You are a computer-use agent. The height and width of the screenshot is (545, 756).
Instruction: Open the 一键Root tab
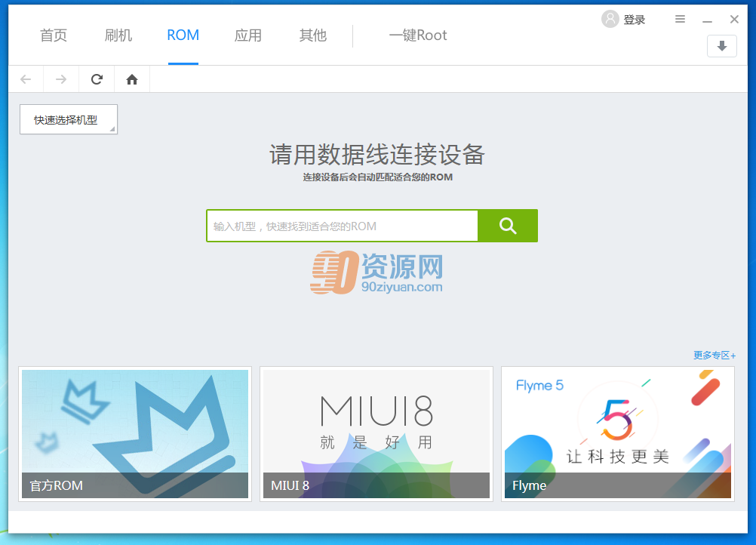click(418, 35)
